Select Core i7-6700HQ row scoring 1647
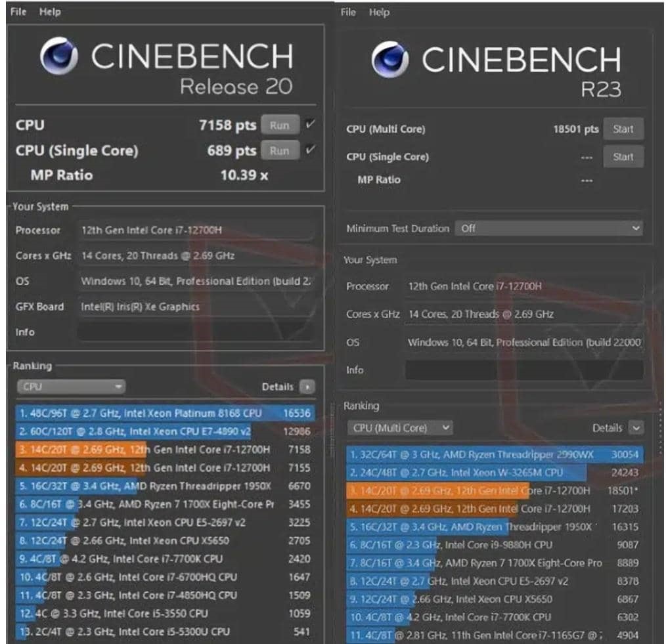The image size is (666, 644). [166, 577]
